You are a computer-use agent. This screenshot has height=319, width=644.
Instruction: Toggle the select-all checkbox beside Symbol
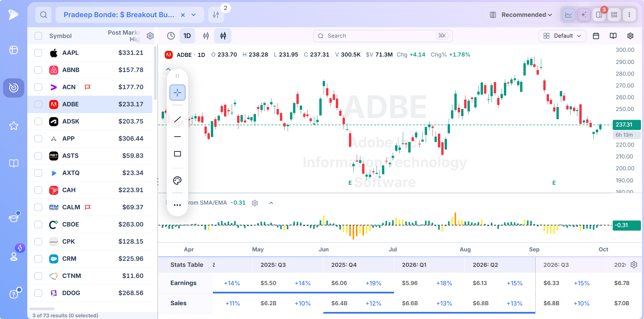[38, 36]
